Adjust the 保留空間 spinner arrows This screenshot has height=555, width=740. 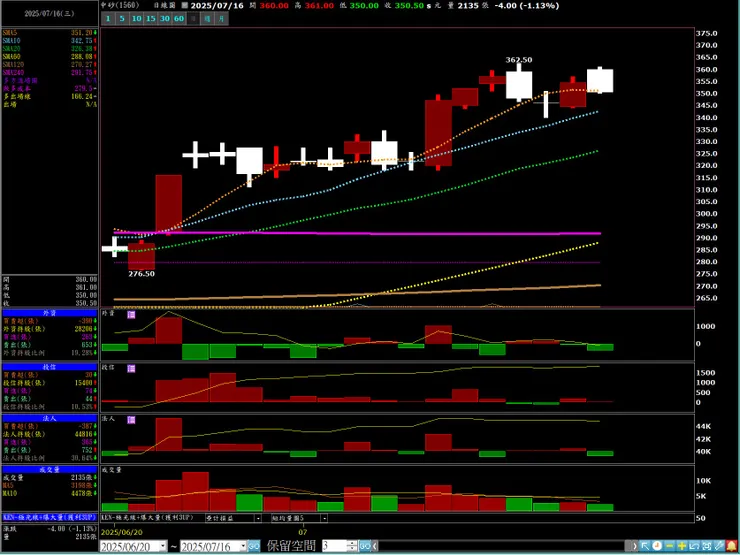coord(352,546)
